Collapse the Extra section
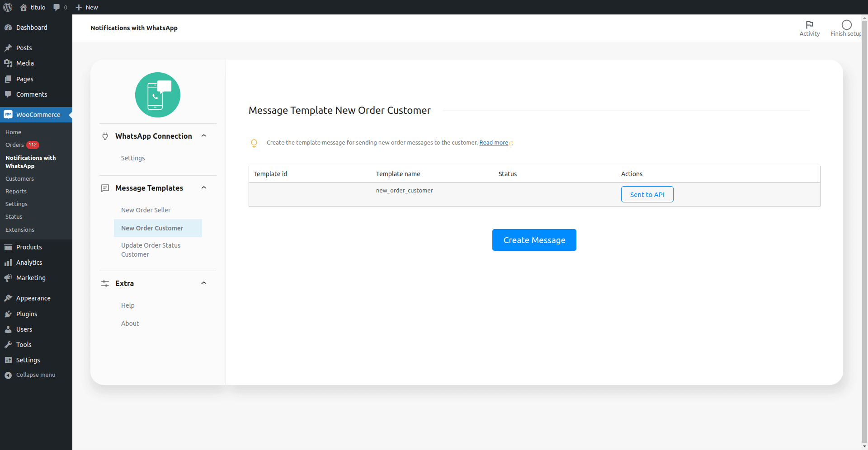 204,283
